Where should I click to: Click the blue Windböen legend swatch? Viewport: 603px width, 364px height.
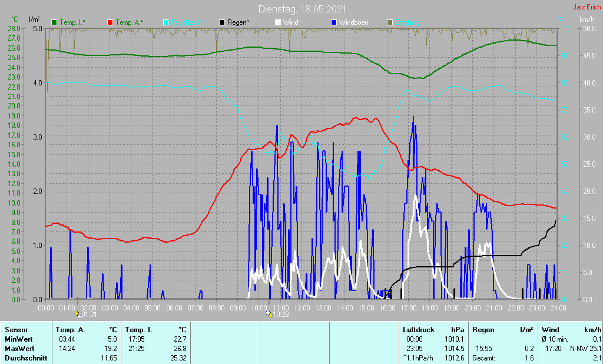[x=333, y=22]
